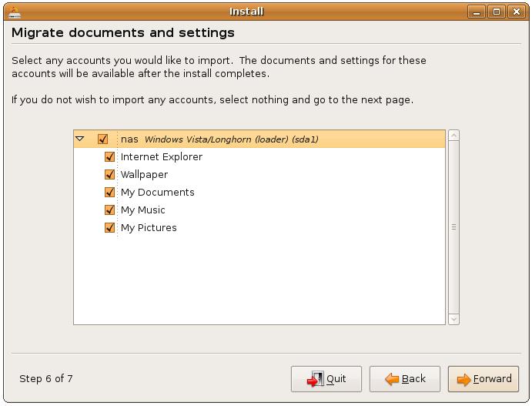Disable Wallpaper import checkbox
532x406 pixels.
tap(109, 175)
